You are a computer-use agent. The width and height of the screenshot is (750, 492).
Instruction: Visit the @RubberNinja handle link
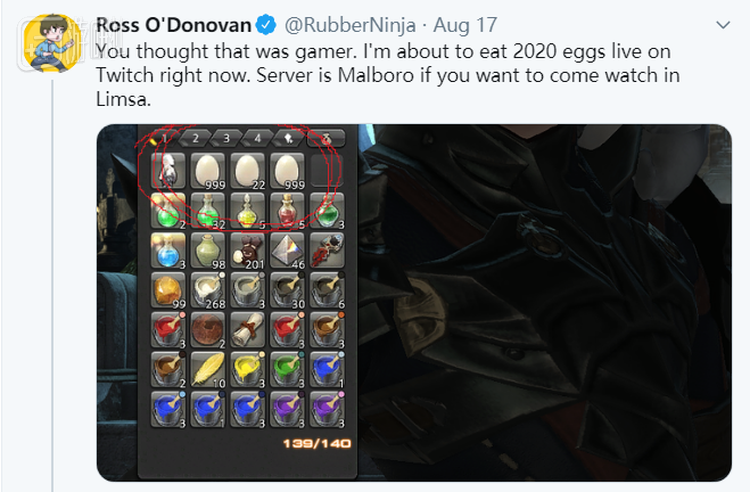(350, 25)
